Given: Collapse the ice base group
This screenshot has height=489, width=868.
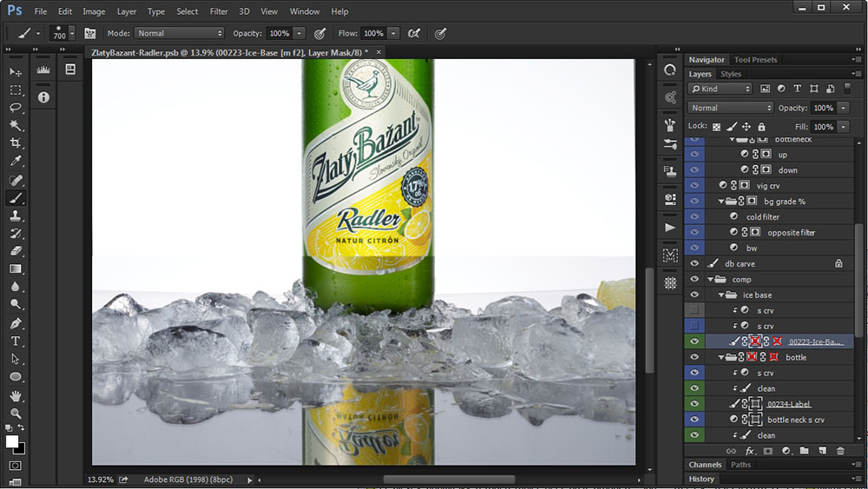Looking at the screenshot, I should coord(721,295).
